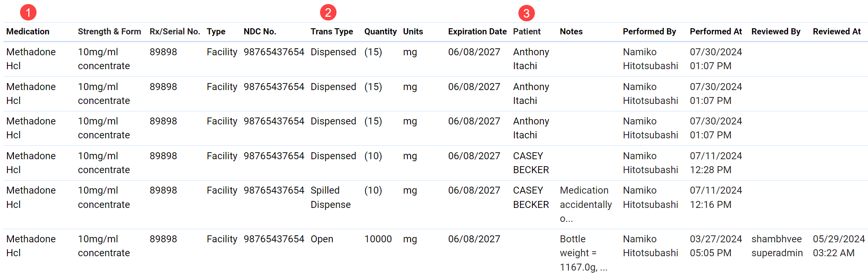Click the Performed At column header
The image size is (868, 273).
point(716,32)
